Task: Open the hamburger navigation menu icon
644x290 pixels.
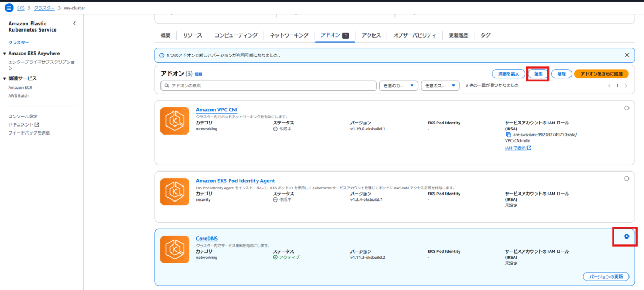Action: point(9,8)
